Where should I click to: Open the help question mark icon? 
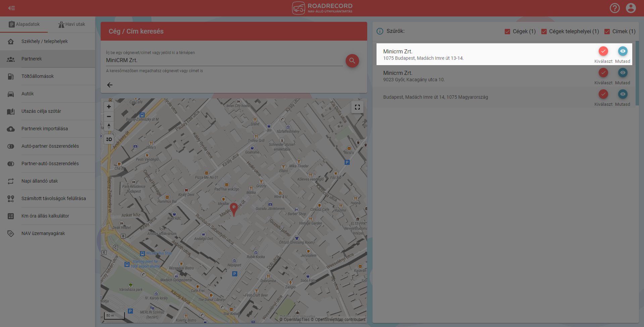pyautogui.click(x=614, y=8)
